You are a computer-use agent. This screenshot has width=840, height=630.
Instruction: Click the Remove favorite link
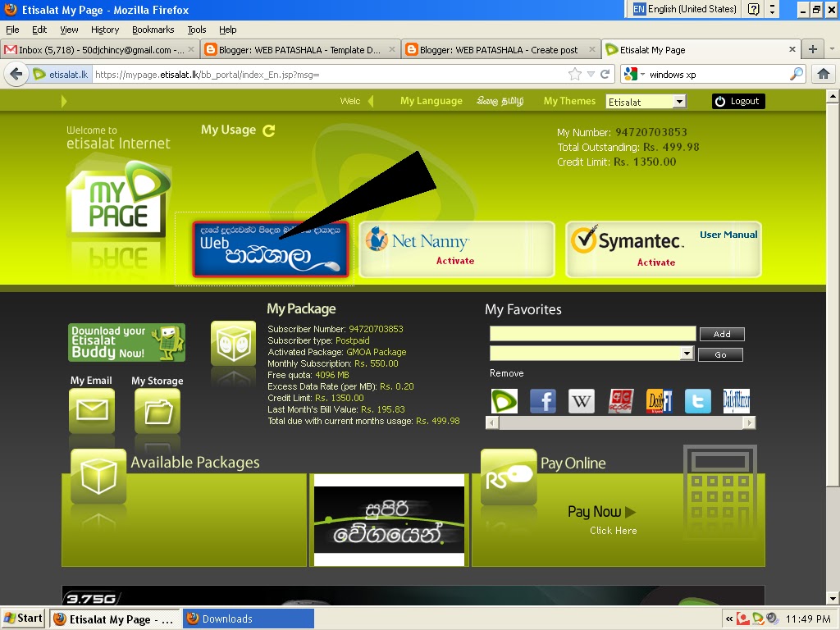506,373
